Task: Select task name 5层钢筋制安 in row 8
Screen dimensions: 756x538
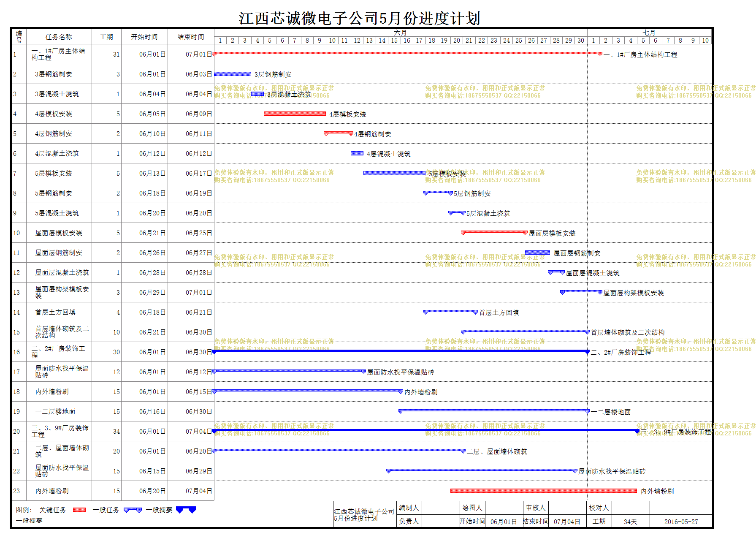Action: 54,193
